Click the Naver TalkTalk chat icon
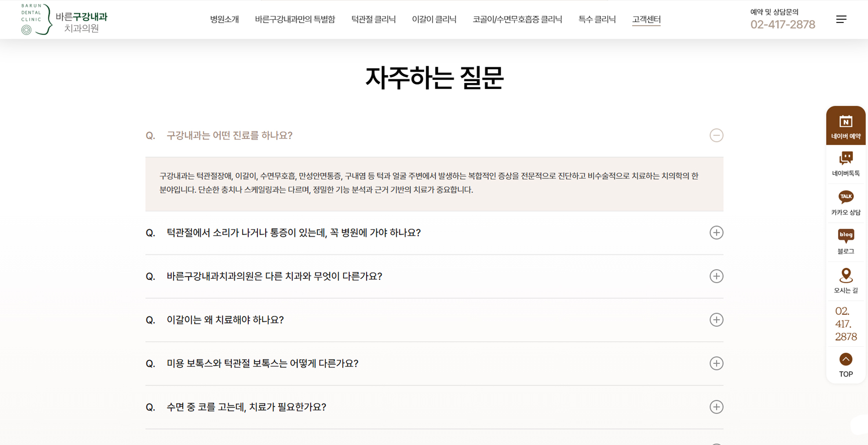Viewport: 868px width, 445px height. 845,158
